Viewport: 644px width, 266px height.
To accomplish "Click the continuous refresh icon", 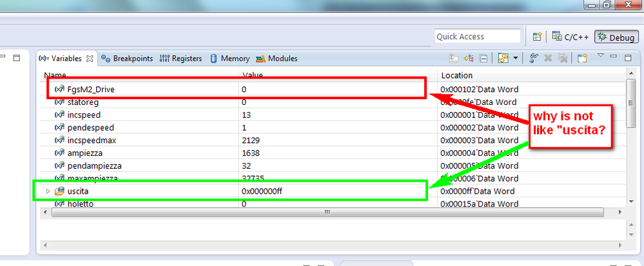I will [503, 59].
